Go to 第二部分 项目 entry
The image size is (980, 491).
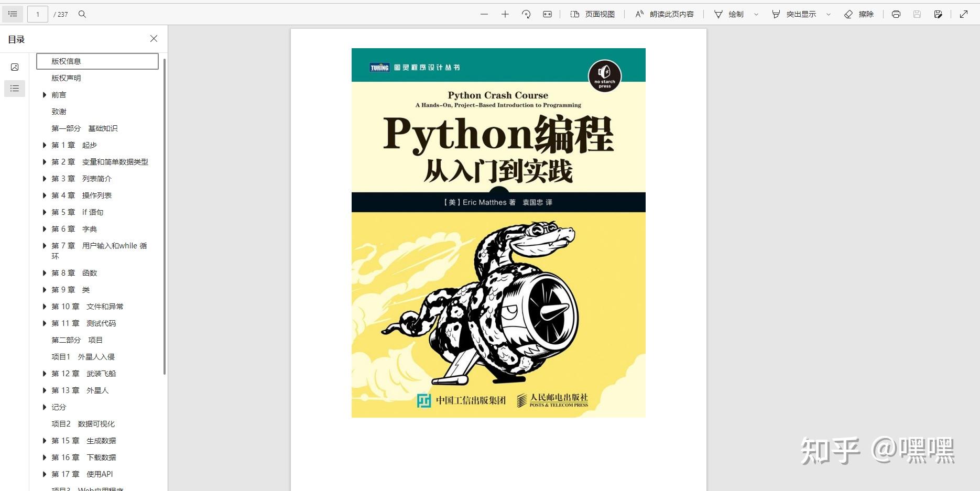pos(77,340)
